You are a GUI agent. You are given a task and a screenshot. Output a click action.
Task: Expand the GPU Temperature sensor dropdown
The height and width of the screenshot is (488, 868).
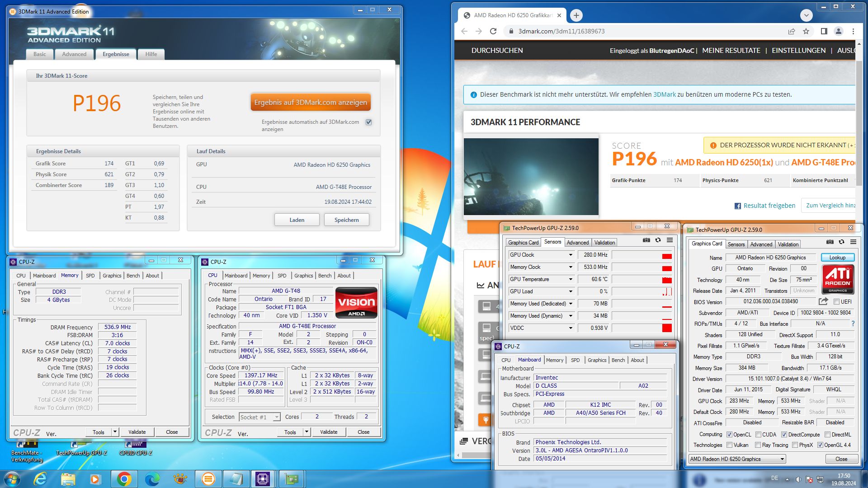coord(571,279)
